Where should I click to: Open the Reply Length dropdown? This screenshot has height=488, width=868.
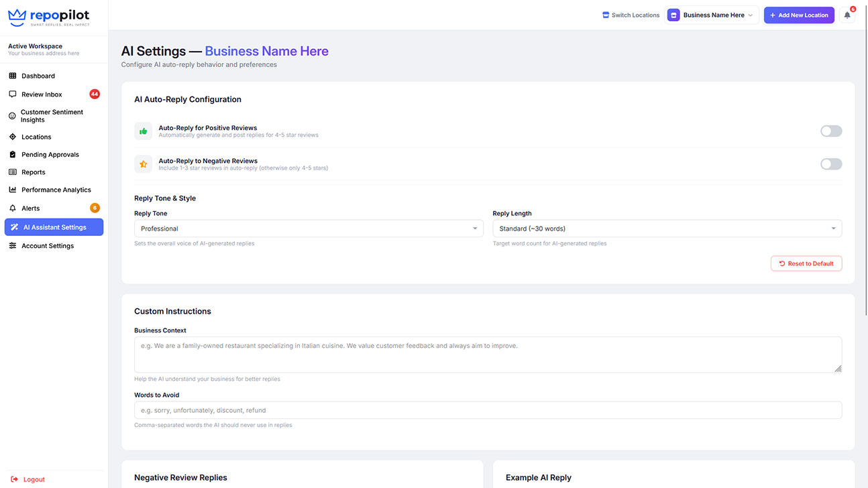point(667,229)
